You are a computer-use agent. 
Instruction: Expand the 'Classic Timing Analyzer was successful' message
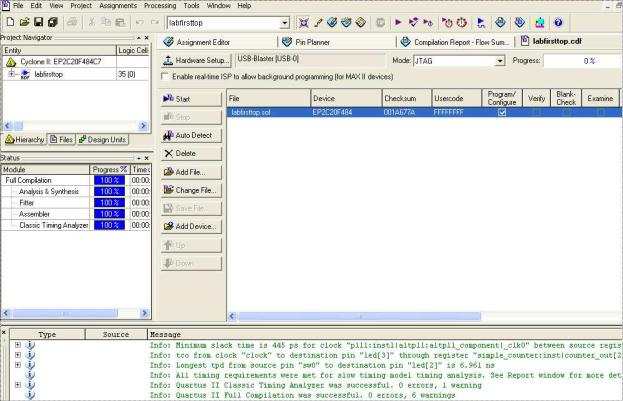[18, 385]
